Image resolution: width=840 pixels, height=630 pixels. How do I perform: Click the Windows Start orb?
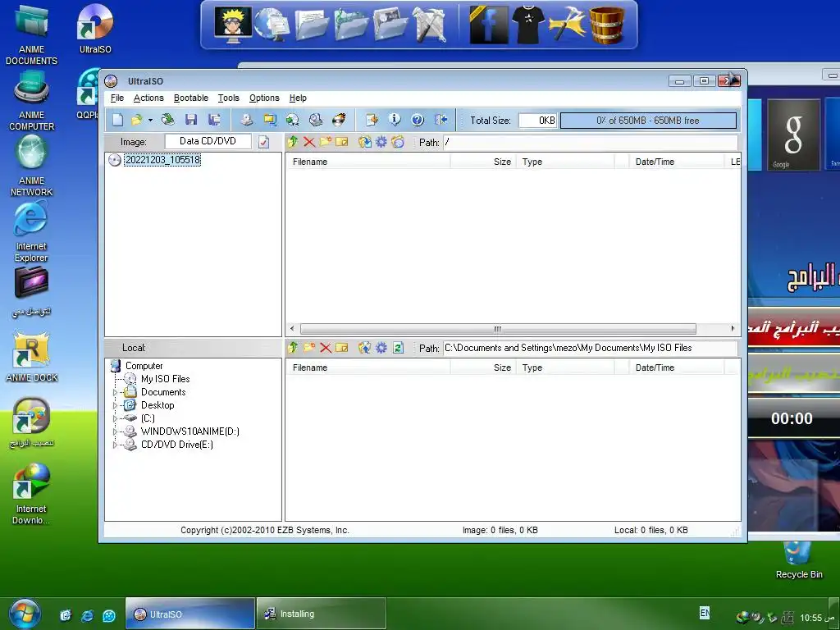click(24, 614)
